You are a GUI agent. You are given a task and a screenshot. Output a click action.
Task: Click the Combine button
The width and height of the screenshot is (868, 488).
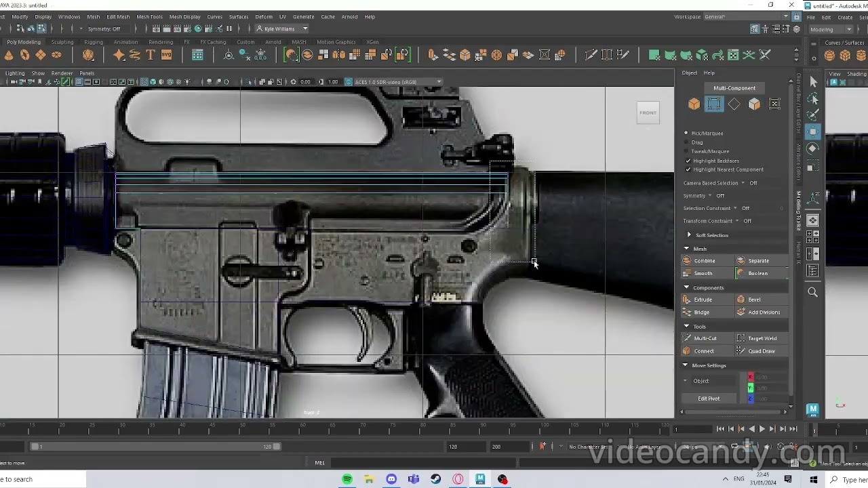tap(706, 261)
